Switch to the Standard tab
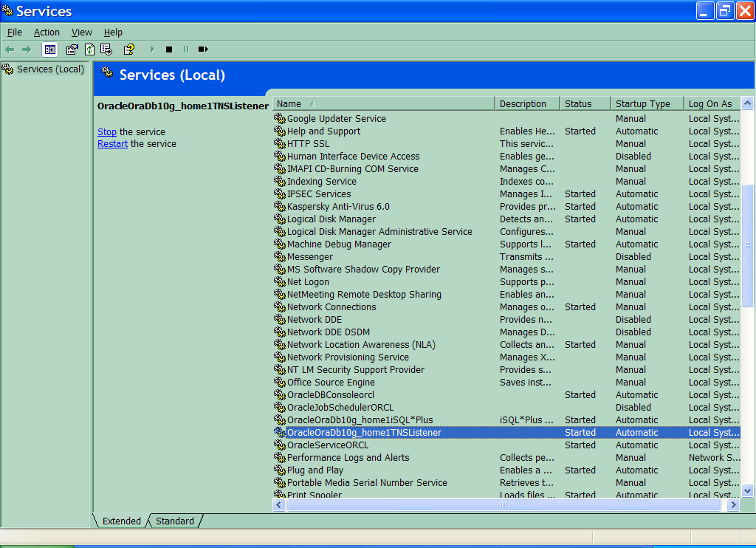The height and width of the screenshot is (548, 756). (x=175, y=521)
